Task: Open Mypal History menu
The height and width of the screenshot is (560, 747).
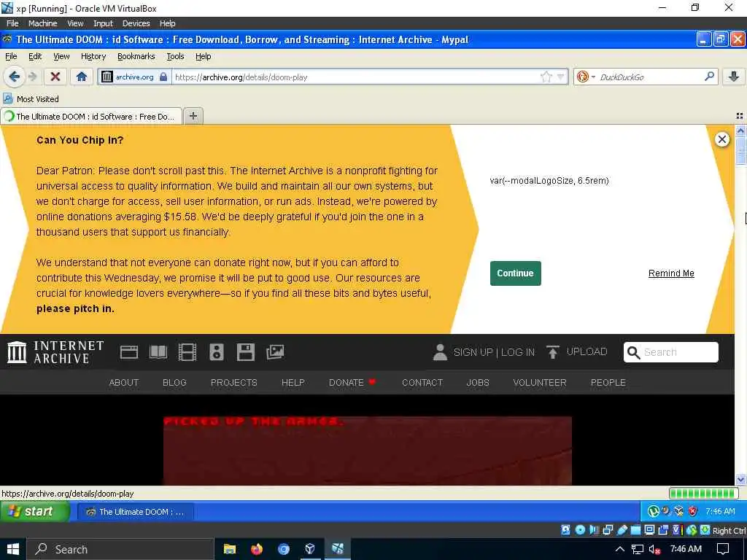Action: (x=93, y=56)
